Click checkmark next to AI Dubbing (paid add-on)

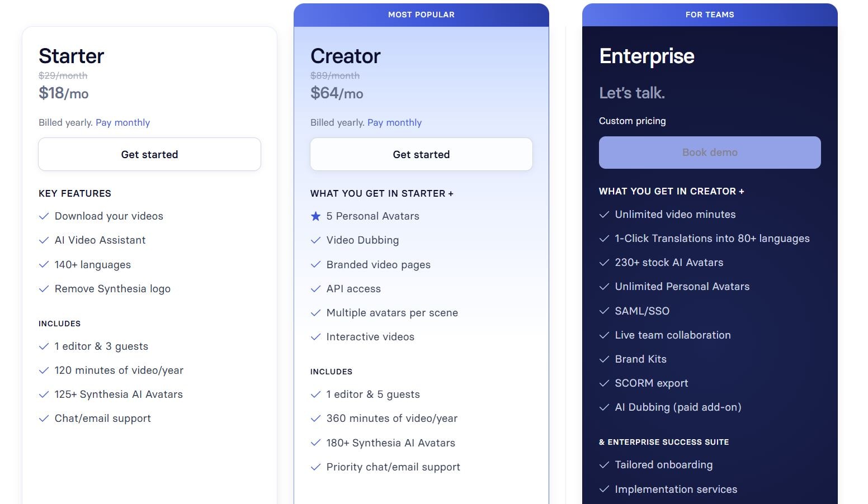(x=604, y=407)
